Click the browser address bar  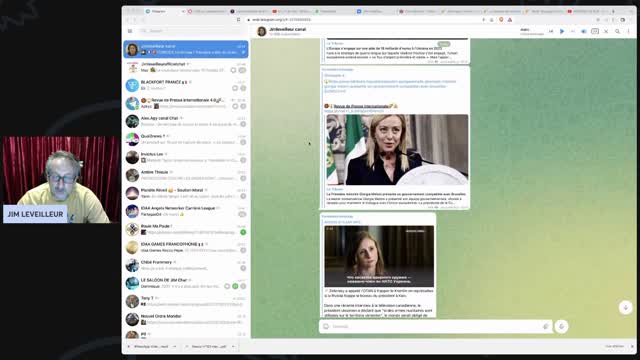tap(363, 20)
